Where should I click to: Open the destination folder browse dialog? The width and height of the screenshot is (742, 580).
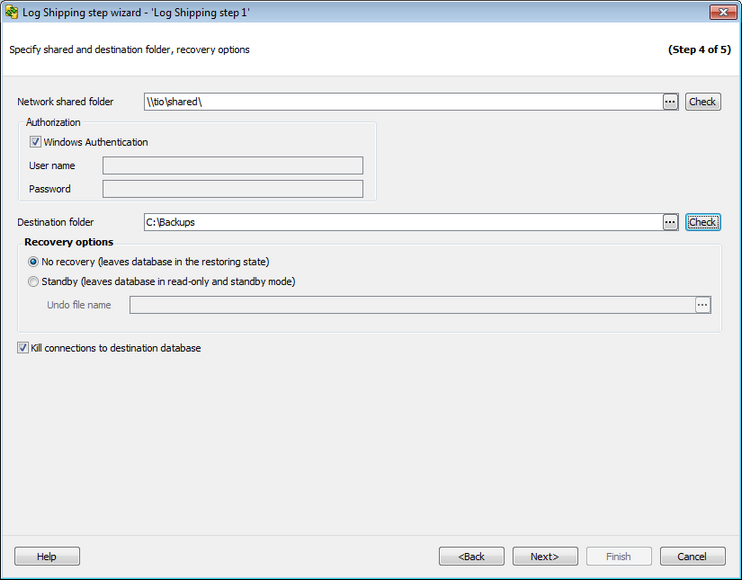(670, 222)
